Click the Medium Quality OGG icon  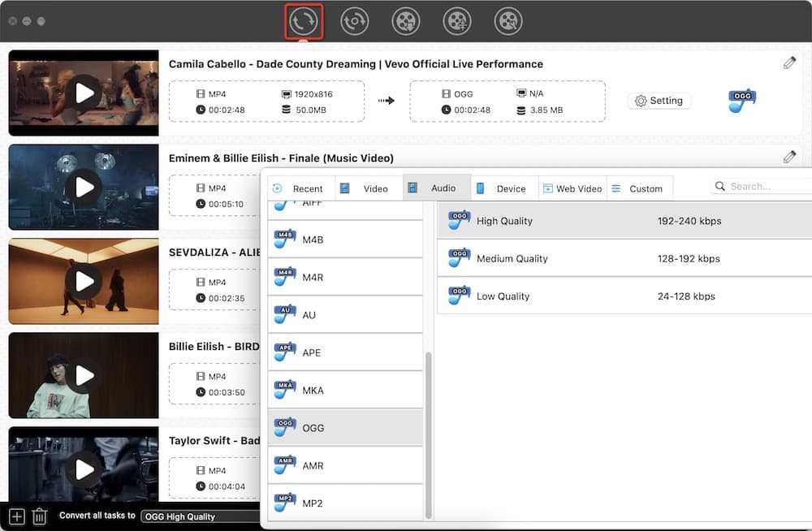click(460, 257)
